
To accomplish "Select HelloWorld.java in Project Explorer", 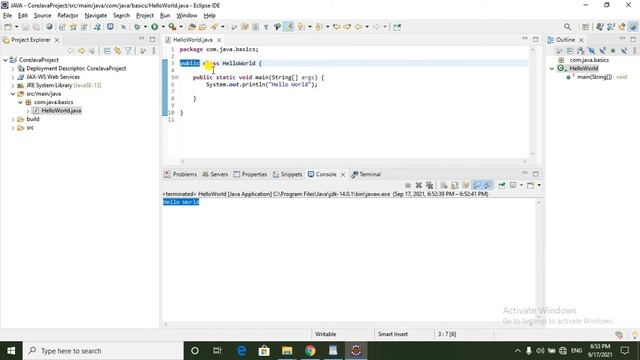I will pyautogui.click(x=61, y=111).
